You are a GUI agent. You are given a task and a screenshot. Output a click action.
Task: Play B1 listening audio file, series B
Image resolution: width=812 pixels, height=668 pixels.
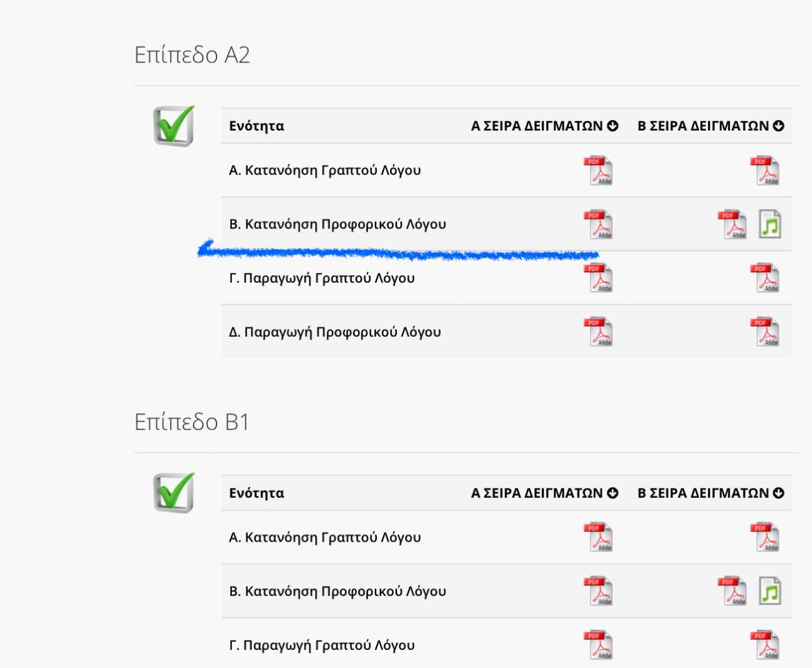[x=770, y=592]
